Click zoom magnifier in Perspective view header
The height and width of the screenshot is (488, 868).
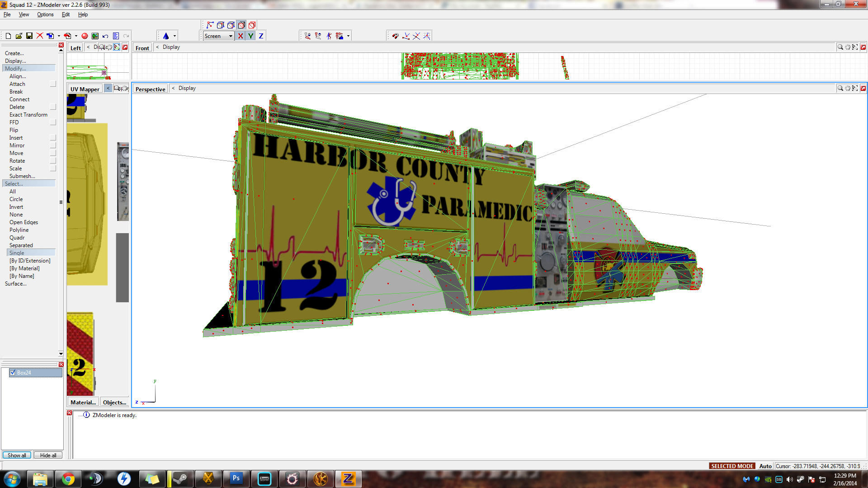[x=840, y=89]
